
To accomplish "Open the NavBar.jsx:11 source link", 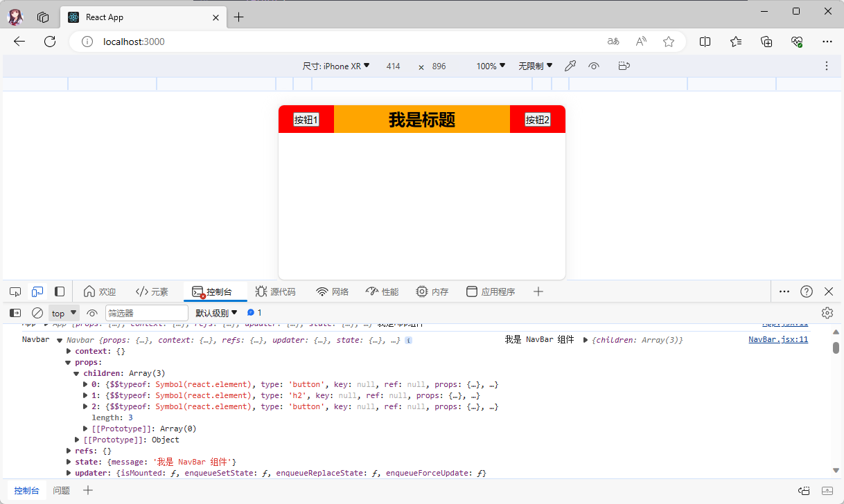I will pos(777,340).
